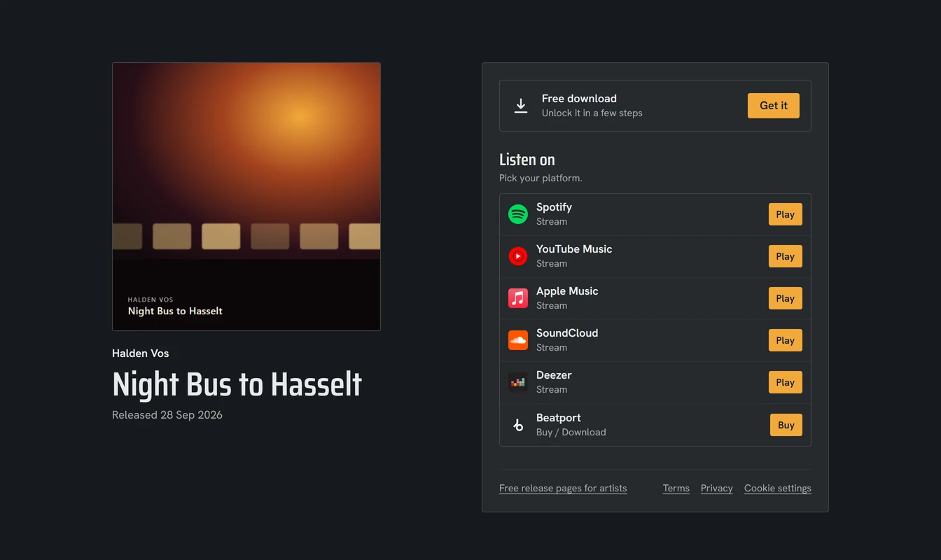Viewport: 941px width, 560px height.
Task: Click the Free download title text
Action: click(579, 99)
